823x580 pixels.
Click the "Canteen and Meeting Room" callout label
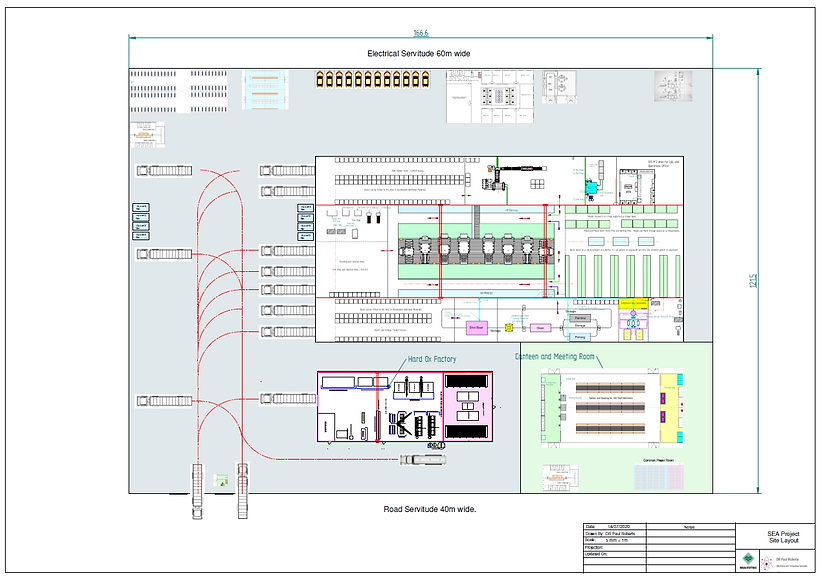555,356
